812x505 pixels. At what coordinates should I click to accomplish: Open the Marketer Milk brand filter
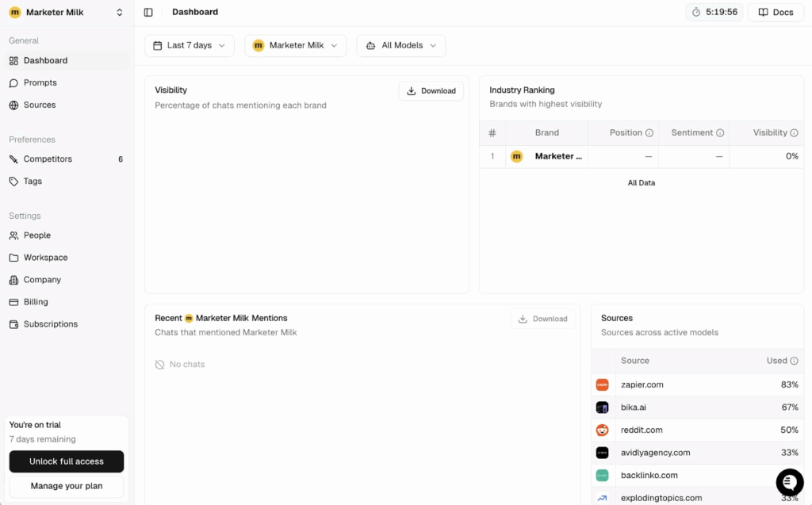(x=295, y=46)
